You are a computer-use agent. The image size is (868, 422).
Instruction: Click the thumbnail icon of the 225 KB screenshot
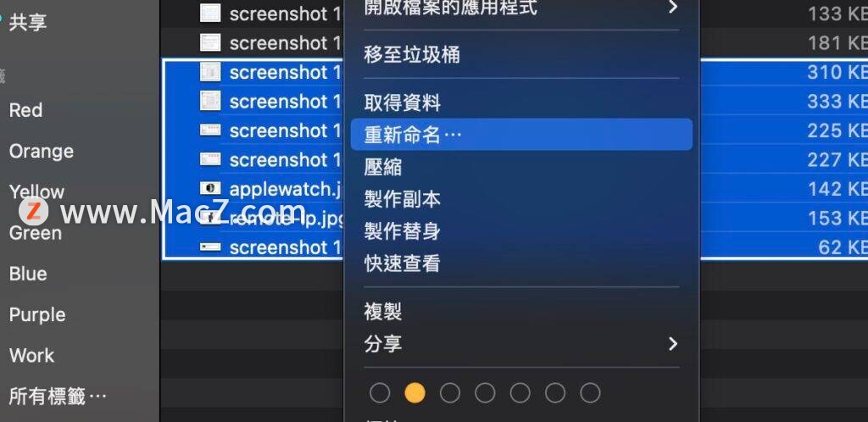tap(210, 130)
